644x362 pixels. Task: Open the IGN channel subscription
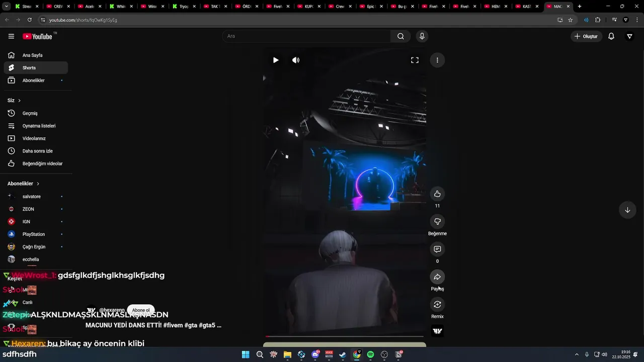(36, 222)
